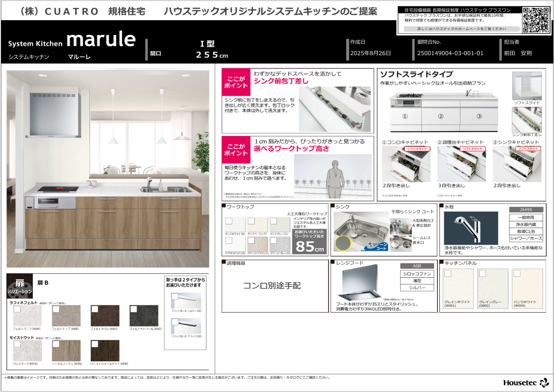Image resolution: width=554 pixels, height=392 pixels.
Task: Select the サンドベージュ worktop checkbox
Action: click(252, 221)
